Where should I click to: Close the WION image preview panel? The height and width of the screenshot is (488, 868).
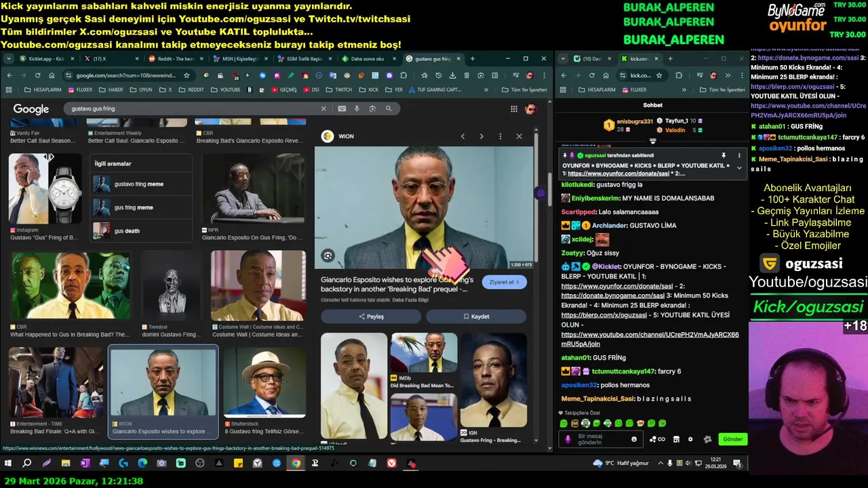pos(519,136)
